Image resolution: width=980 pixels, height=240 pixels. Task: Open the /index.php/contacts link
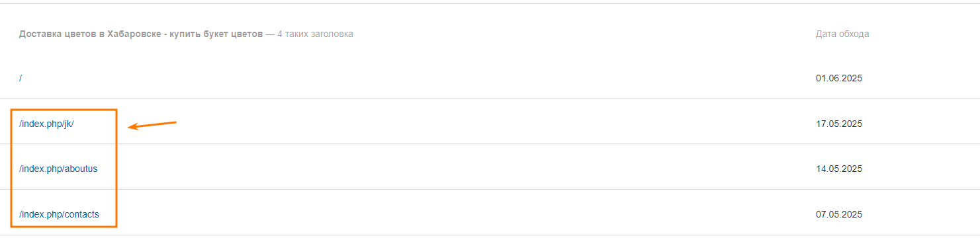(x=59, y=214)
